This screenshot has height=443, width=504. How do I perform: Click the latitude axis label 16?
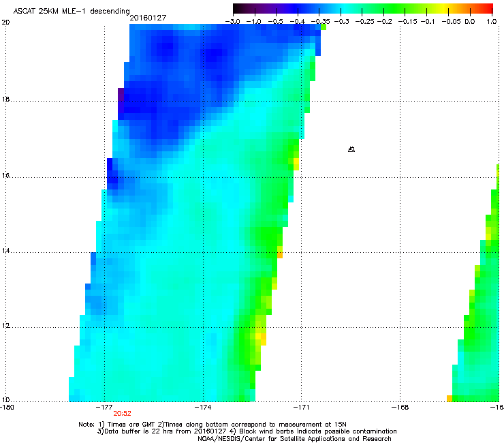[x=5, y=176]
